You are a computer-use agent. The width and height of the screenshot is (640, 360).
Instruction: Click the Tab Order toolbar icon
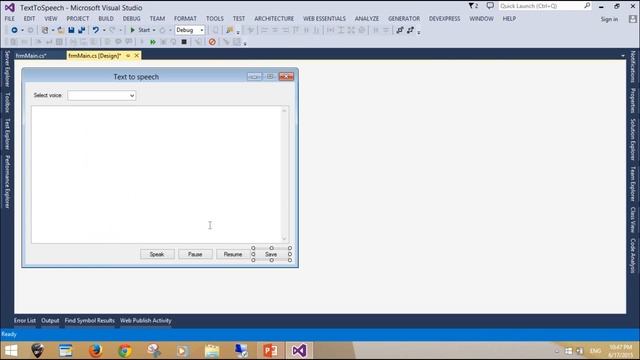(400, 30)
